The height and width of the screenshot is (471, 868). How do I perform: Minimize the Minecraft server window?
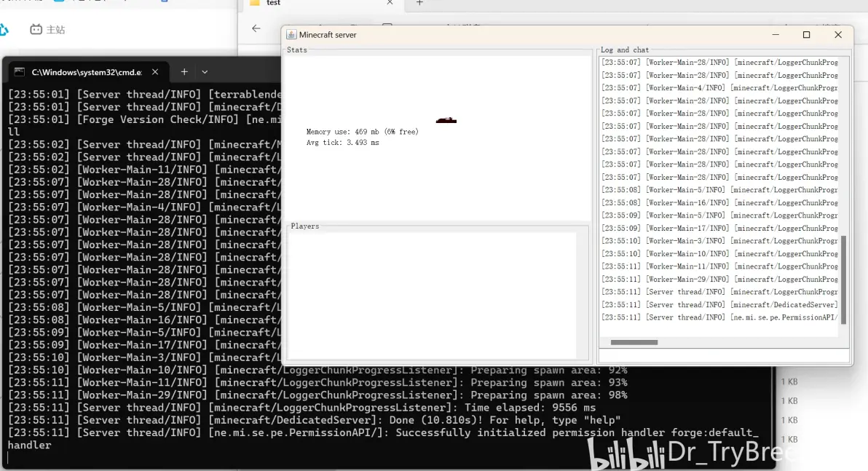coord(776,34)
